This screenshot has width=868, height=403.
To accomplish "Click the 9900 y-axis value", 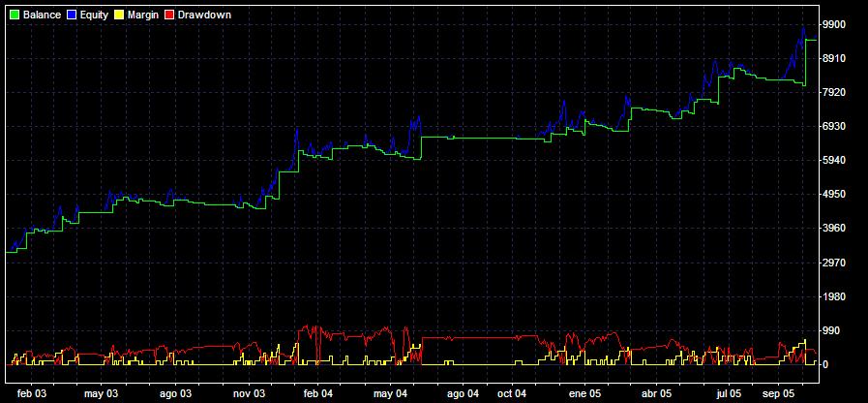I will coord(833,24).
